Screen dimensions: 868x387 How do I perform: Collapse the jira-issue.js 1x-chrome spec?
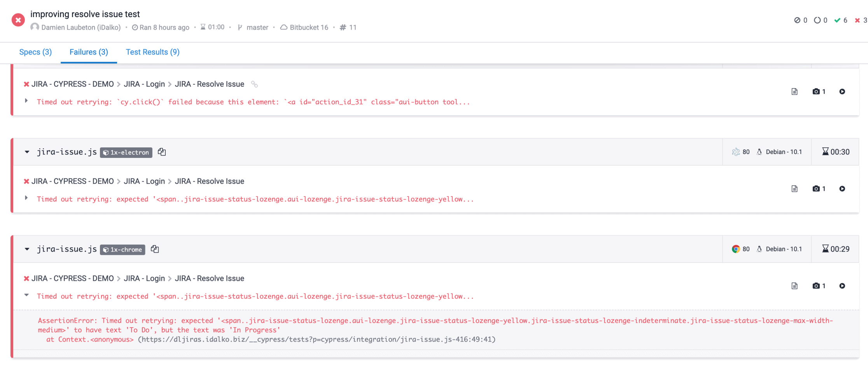coord(26,249)
